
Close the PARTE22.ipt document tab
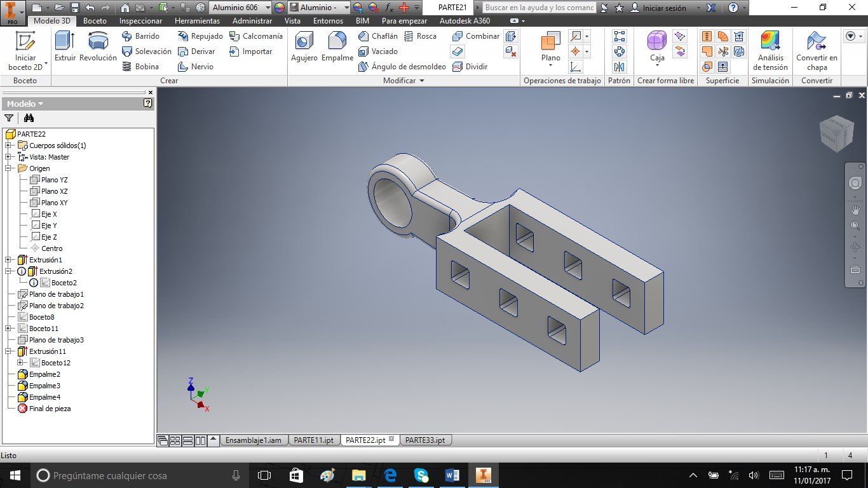tap(391, 439)
